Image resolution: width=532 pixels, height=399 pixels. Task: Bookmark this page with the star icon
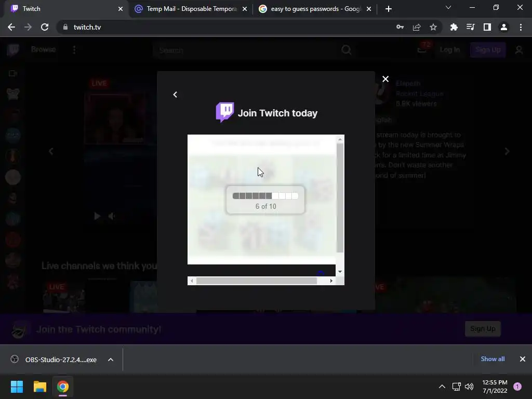tap(433, 27)
